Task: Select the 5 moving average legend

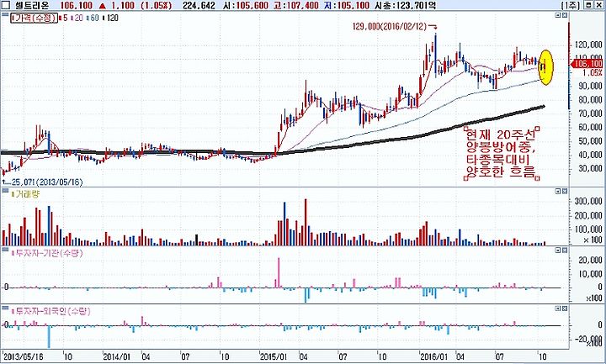Action: (64, 18)
